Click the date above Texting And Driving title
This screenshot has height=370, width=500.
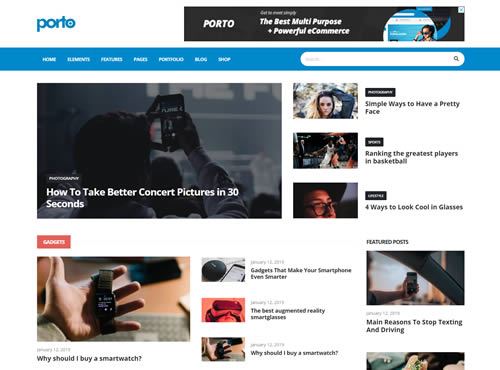pyautogui.click(x=383, y=313)
